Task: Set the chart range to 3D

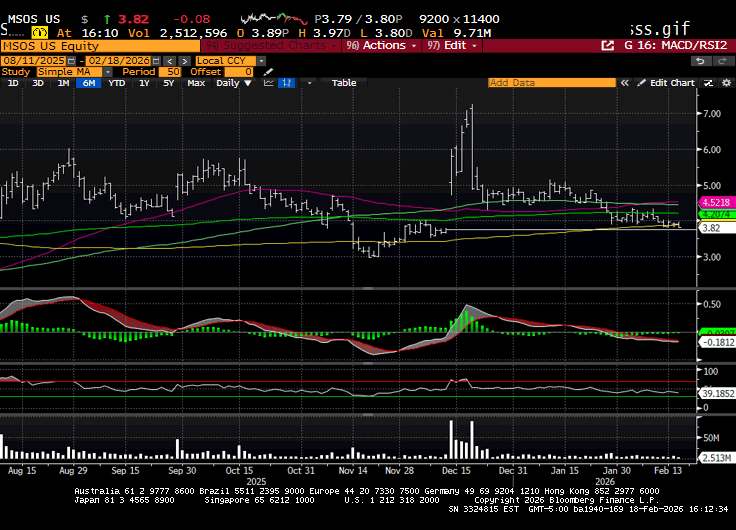Action: pos(38,83)
